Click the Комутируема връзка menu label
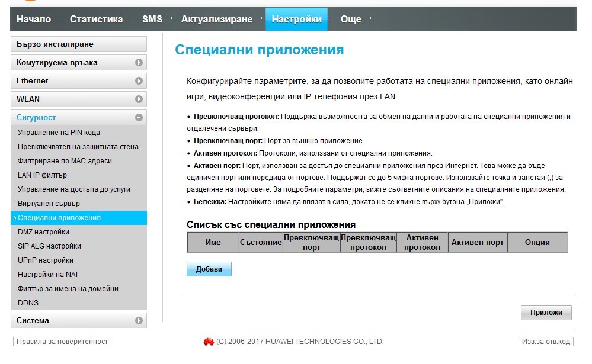Viewport: 592px width, 364px height. 57,63
